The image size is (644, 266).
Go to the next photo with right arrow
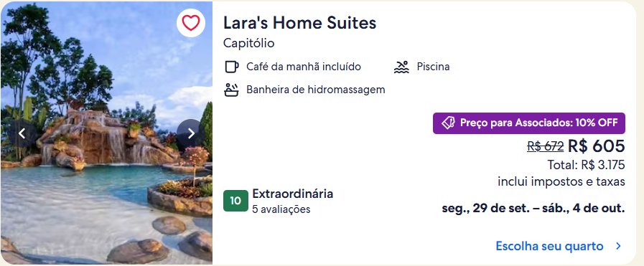[x=191, y=133]
